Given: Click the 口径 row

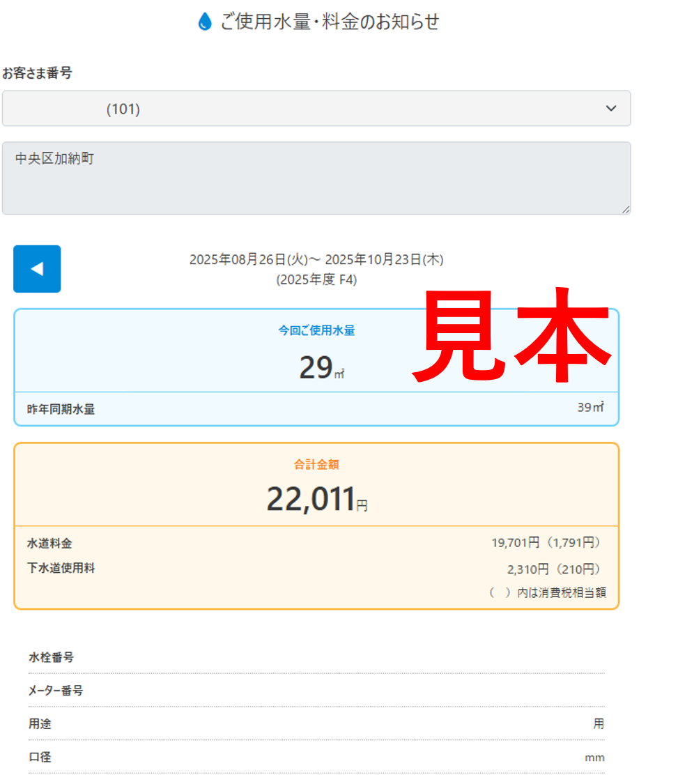Looking at the screenshot, I should coord(316,757).
